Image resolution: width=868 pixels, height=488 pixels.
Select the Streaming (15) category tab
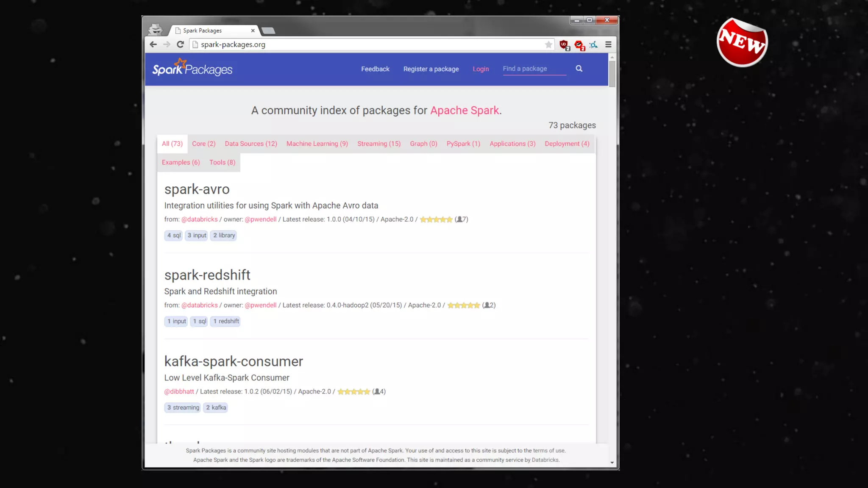pos(378,144)
